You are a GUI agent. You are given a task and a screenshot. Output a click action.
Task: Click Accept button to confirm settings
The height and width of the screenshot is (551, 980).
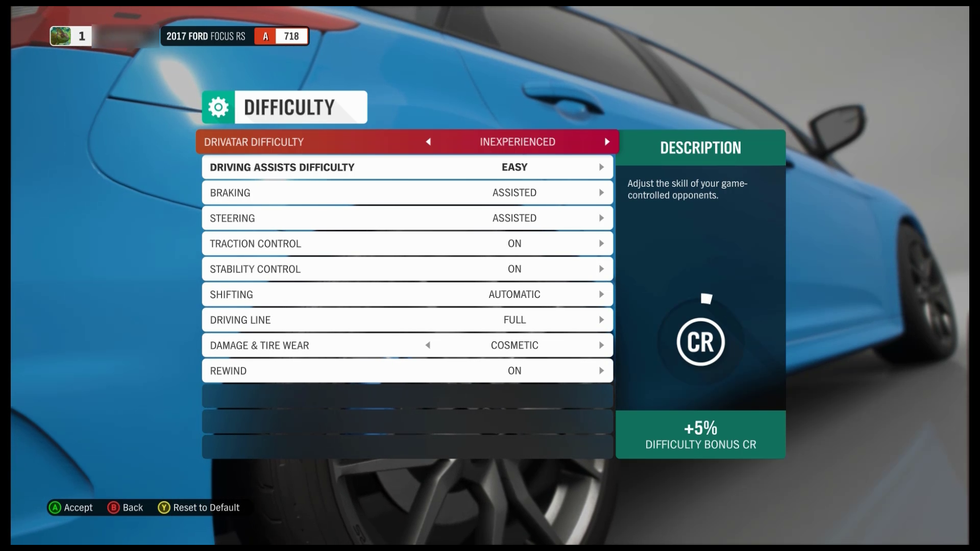[70, 507]
